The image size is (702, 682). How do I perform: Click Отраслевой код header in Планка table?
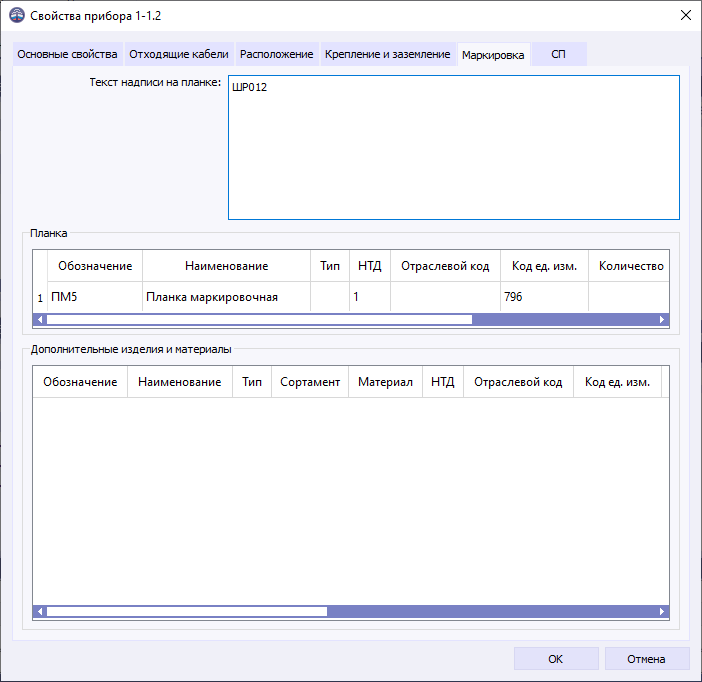(445, 266)
